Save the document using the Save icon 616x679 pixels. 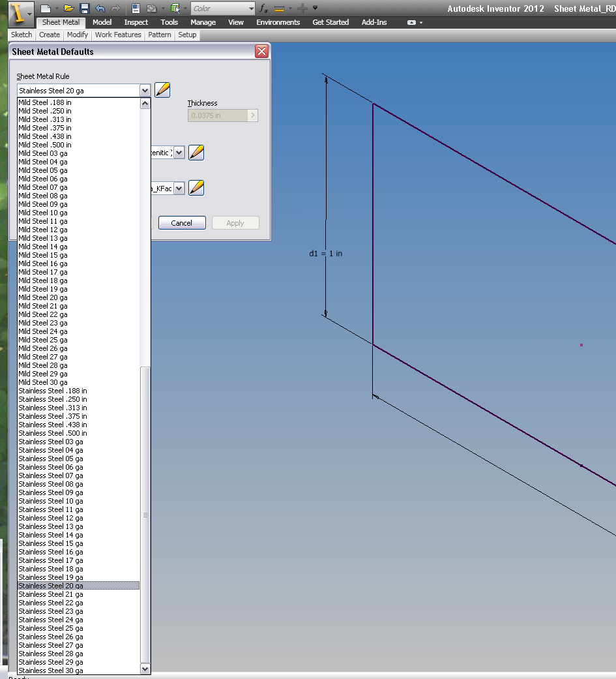tap(83, 7)
